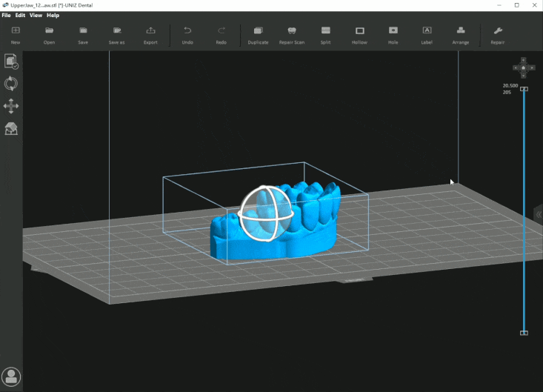Click the Undo button
The width and height of the screenshot is (543, 392).
click(x=187, y=34)
